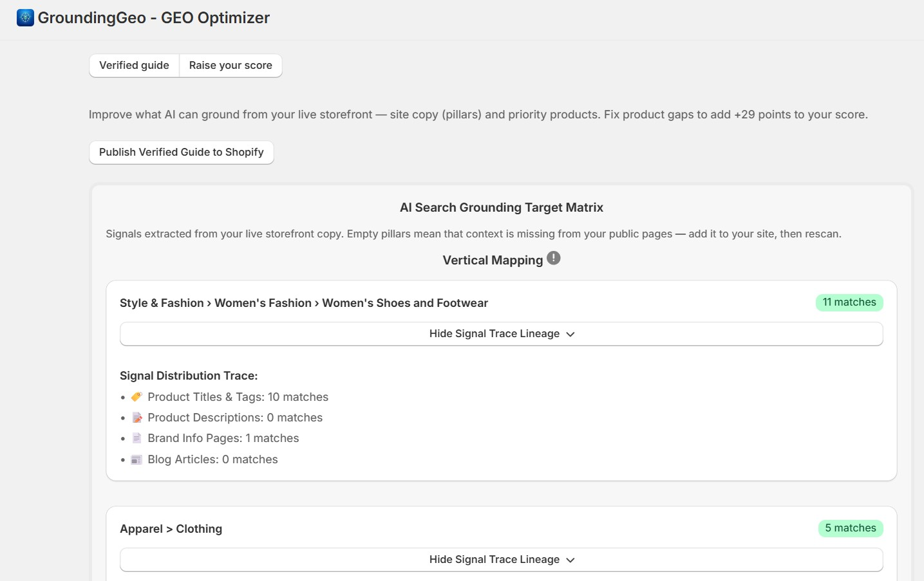Click the Signal Distribution Trace heading

click(189, 376)
